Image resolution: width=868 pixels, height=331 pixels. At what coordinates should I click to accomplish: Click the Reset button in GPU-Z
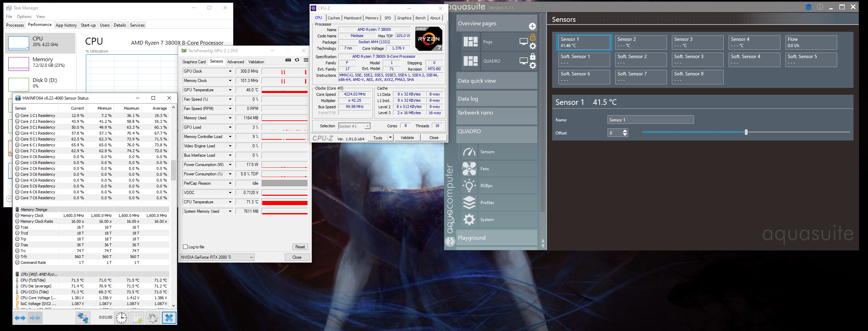(x=300, y=247)
